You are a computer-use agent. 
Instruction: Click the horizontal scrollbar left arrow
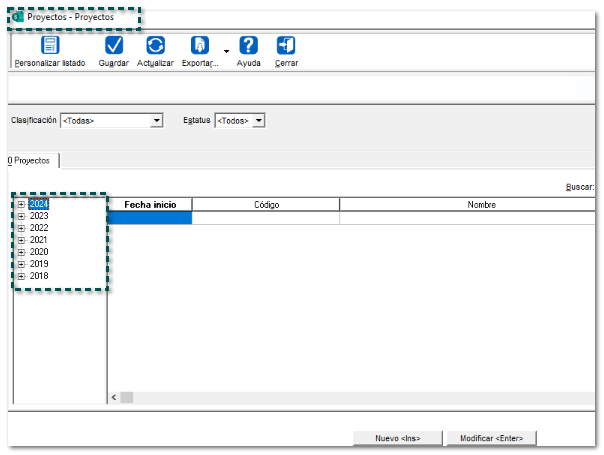pyautogui.click(x=114, y=397)
